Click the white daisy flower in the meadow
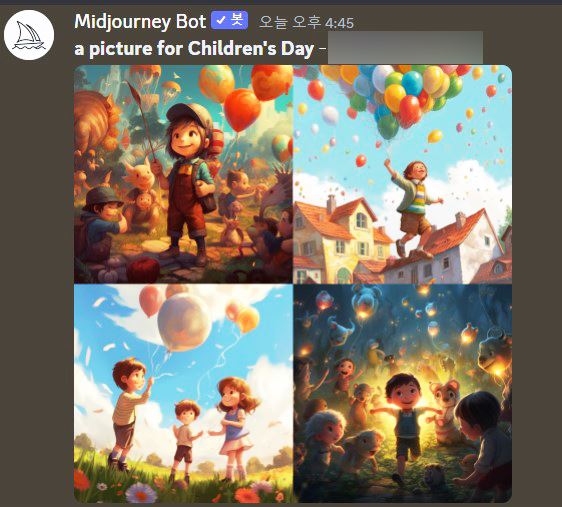This screenshot has height=507, width=562. click(142, 493)
